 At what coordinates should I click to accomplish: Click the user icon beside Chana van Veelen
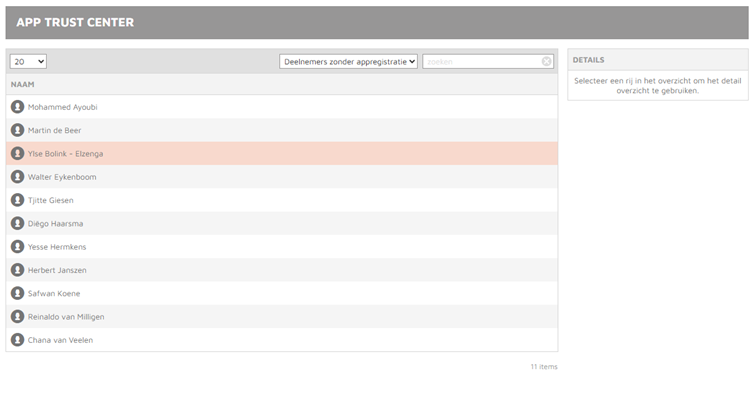coord(17,339)
